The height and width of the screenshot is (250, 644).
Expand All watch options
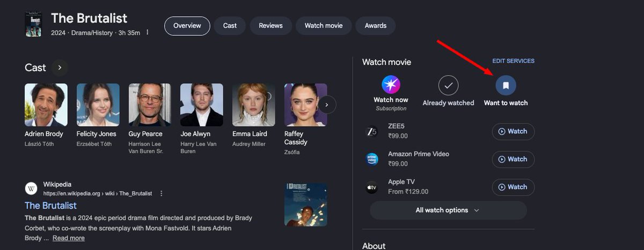(x=448, y=210)
